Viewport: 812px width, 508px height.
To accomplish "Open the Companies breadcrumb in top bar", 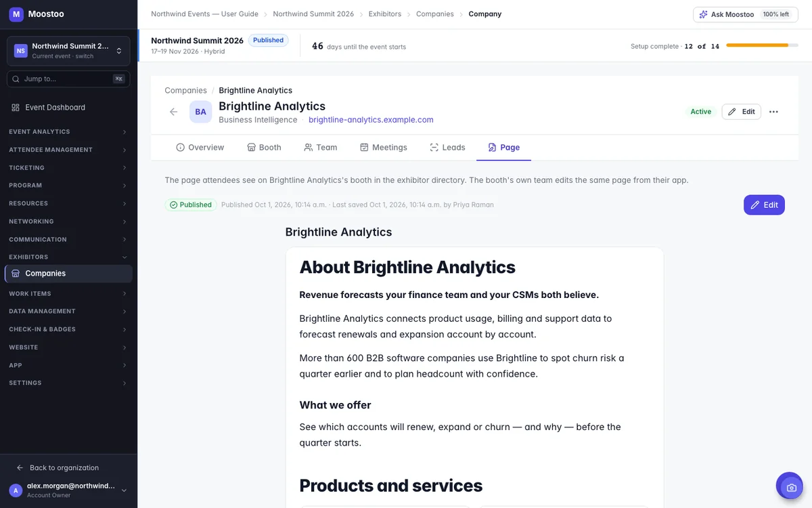I will [435, 14].
